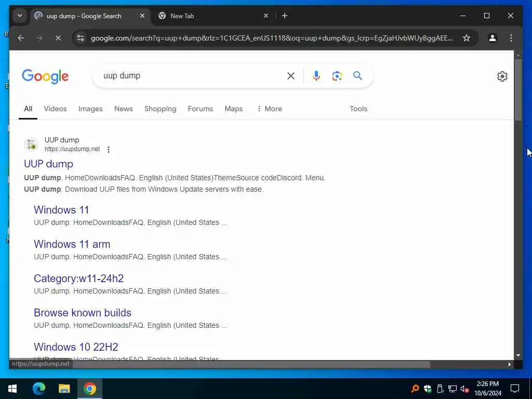Viewport: 532px width, 399px height.
Task: Open network status tray icon
Action: 453,389
